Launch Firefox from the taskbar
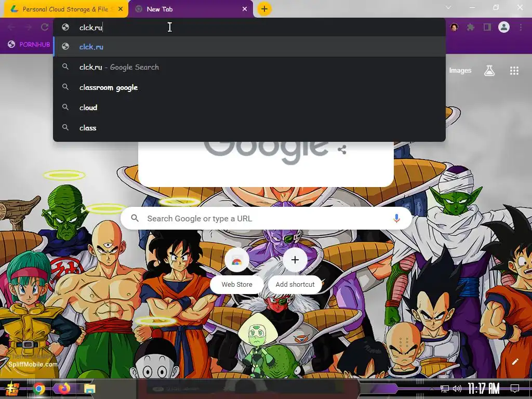The width and height of the screenshot is (532, 399). pyautogui.click(x=64, y=389)
